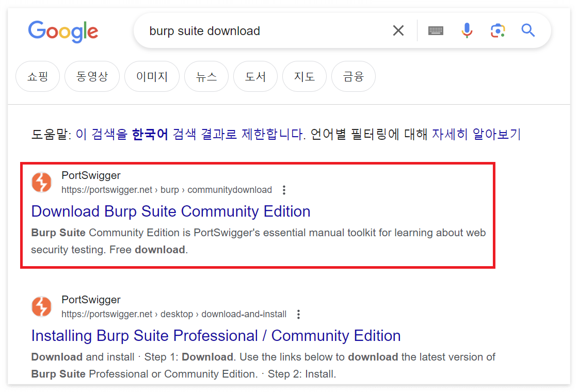578x392 pixels.
Task: Select the 이미지 filter chip
Action: [152, 77]
